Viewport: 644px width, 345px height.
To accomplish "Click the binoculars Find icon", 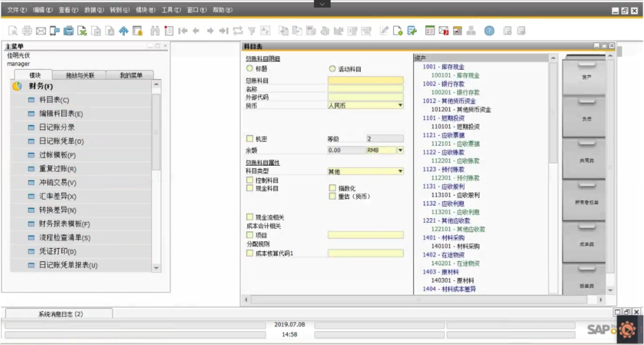I will click(155, 31).
